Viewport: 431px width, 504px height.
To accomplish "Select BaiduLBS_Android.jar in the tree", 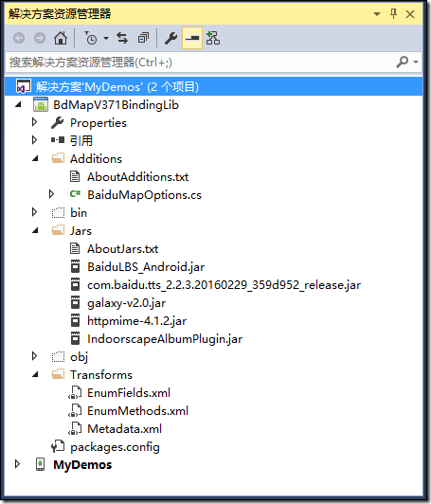I will (146, 267).
